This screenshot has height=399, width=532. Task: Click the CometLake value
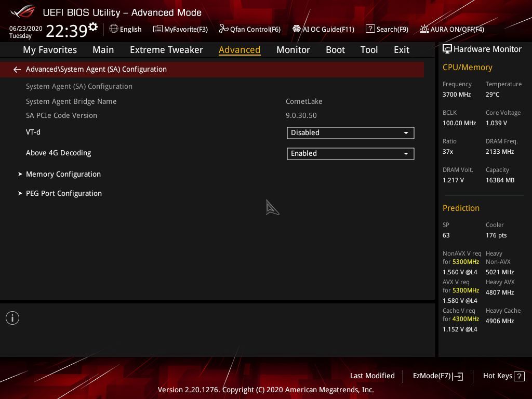coord(304,101)
